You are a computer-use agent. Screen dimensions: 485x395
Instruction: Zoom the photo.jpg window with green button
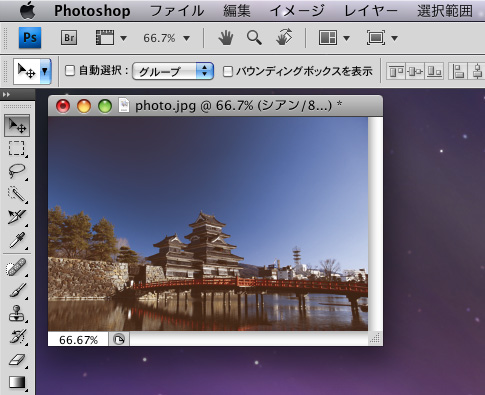[105, 106]
